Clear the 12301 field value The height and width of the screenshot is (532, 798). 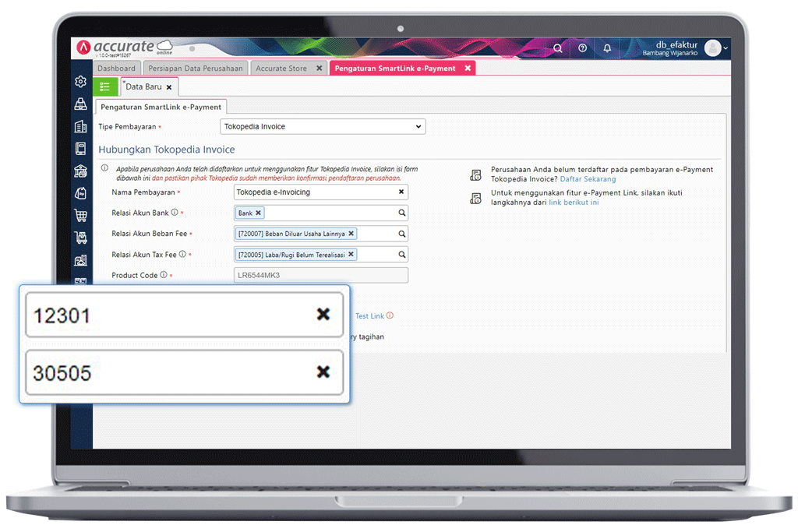323,315
